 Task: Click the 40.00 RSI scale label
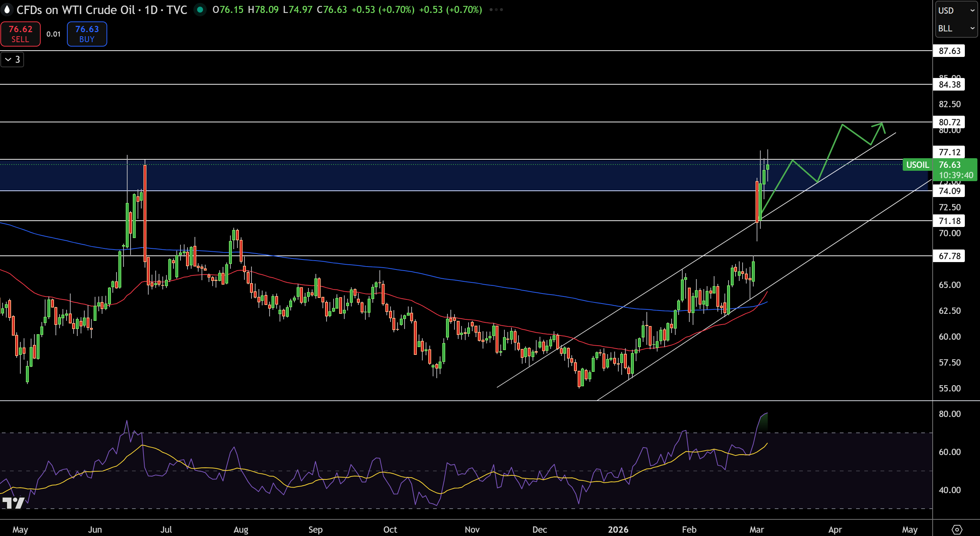coord(950,490)
